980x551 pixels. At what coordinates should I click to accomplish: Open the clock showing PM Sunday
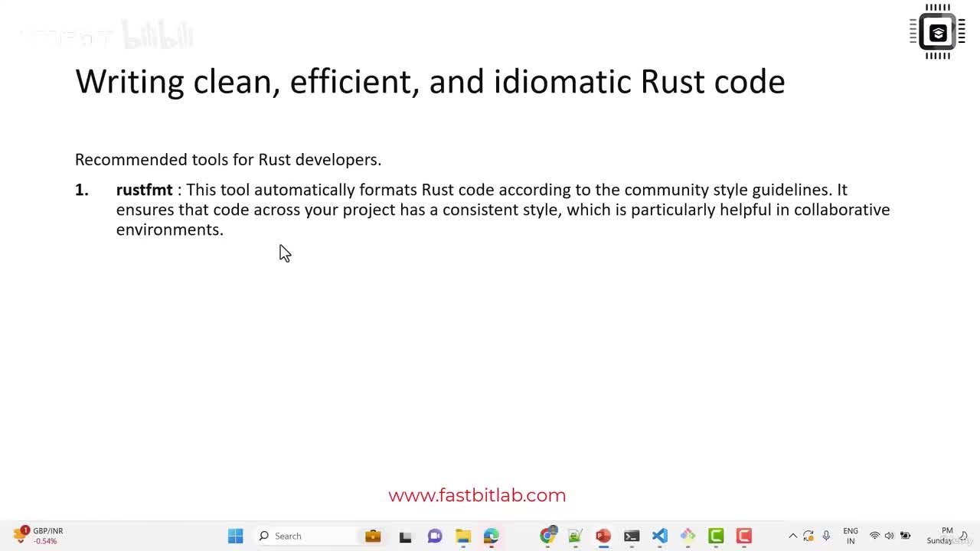pyautogui.click(x=940, y=536)
